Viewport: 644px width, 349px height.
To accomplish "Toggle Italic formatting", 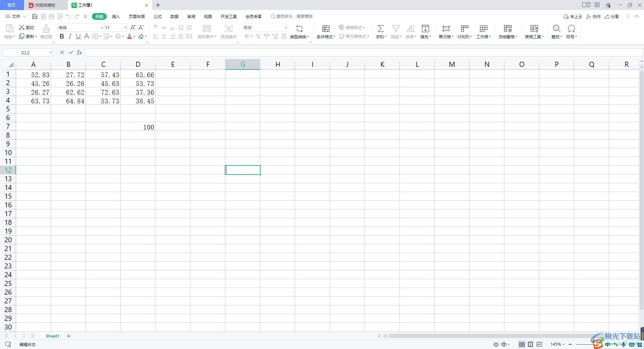I will pyautogui.click(x=70, y=36).
